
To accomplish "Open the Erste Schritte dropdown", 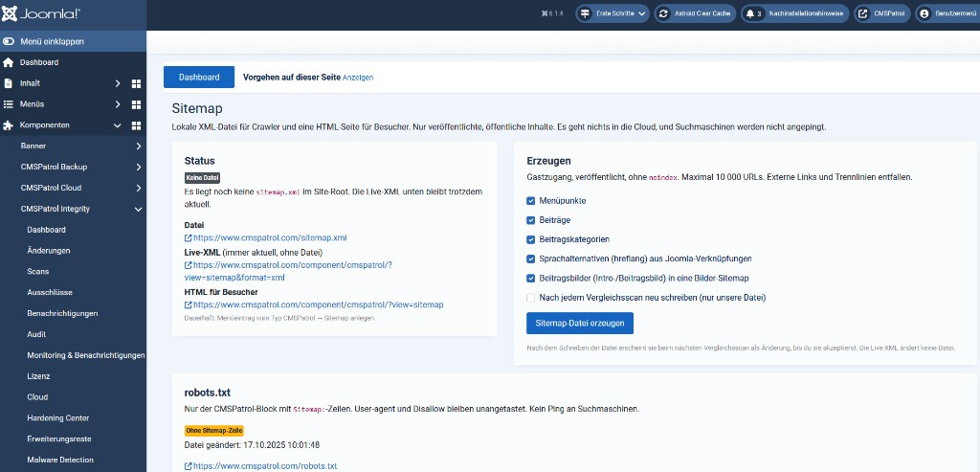I will [x=612, y=13].
